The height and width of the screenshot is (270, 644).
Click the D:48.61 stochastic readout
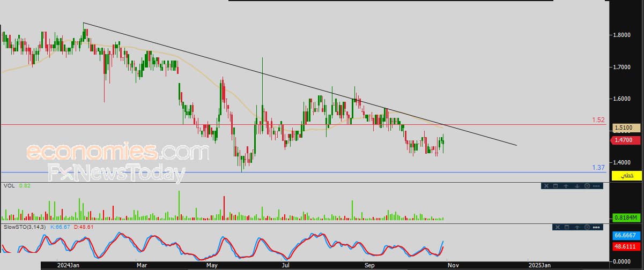click(84, 227)
